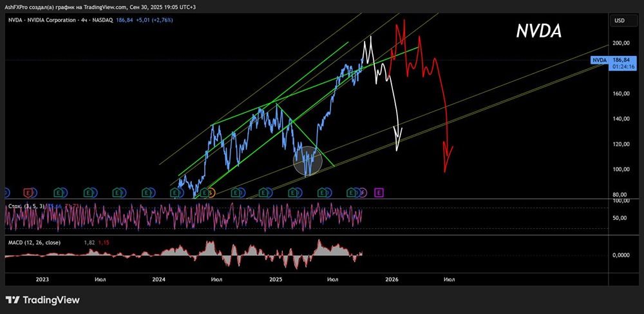Select the MACD (12, 26, close) indicator legend

coord(35,242)
